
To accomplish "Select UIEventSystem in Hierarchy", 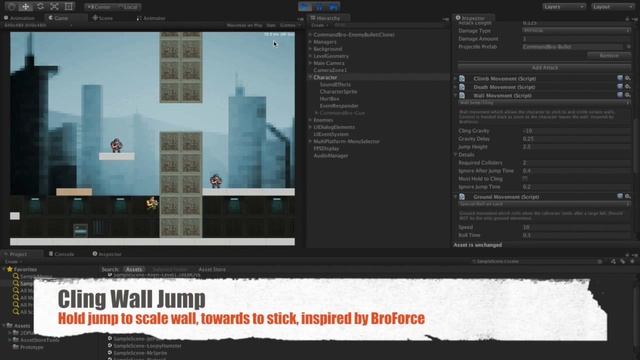I will pyautogui.click(x=331, y=134).
